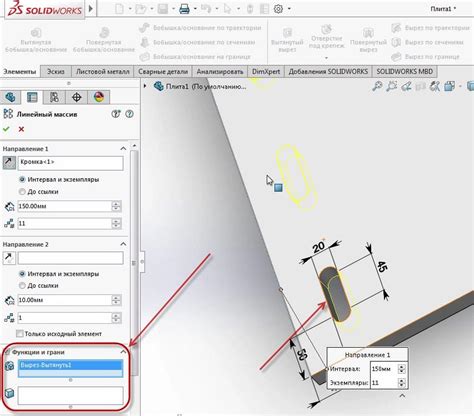Screen dimensions: 474x416
Task: Click the instances field showing 11
Action: click(x=64, y=223)
